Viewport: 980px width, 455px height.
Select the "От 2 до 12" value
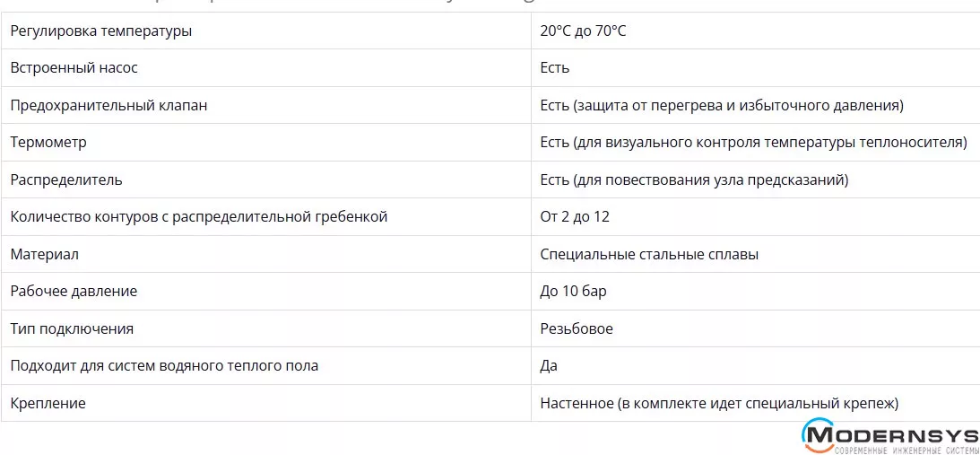click(x=575, y=216)
